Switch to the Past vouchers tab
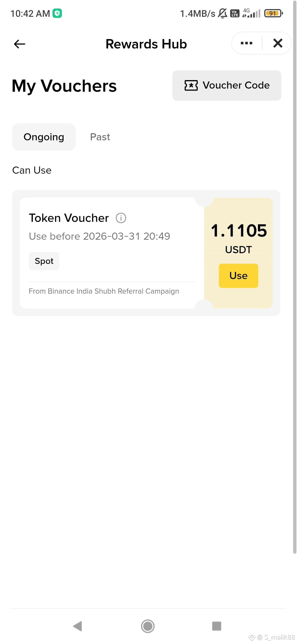Image resolution: width=297 pixels, height=644 pixels. [x=100, y=137]
